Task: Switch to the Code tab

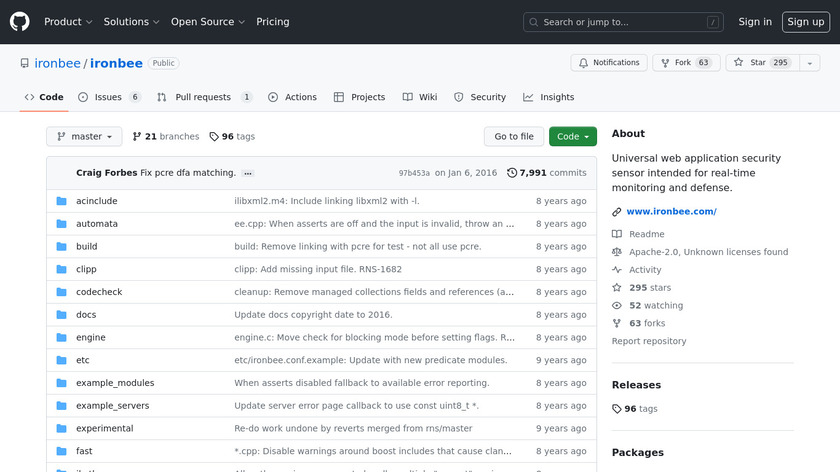Action: (44, 97)
